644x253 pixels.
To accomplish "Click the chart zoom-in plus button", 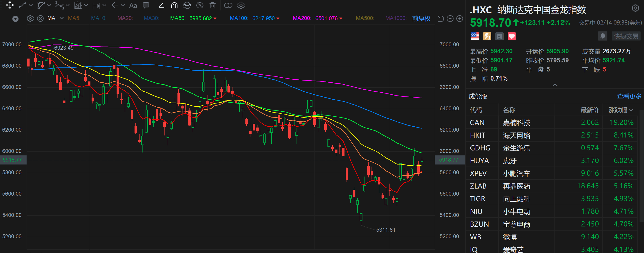I will point(459,18).
